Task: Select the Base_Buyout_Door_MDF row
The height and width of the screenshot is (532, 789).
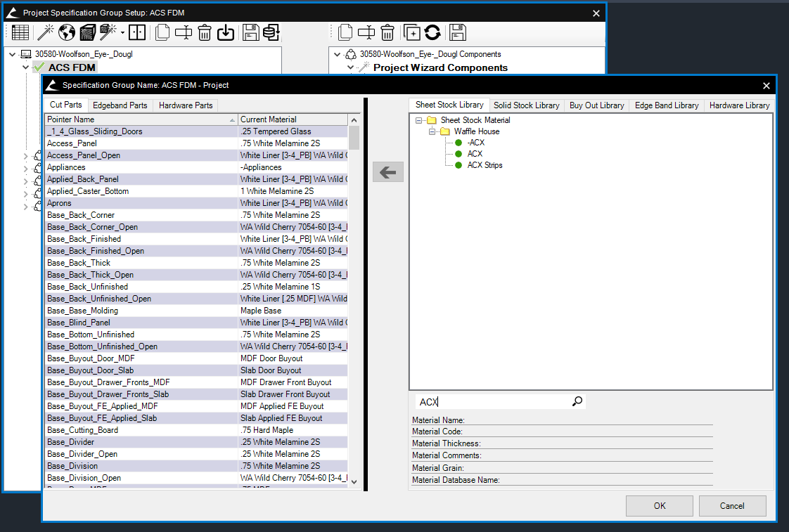Action: tap(196, 358)
